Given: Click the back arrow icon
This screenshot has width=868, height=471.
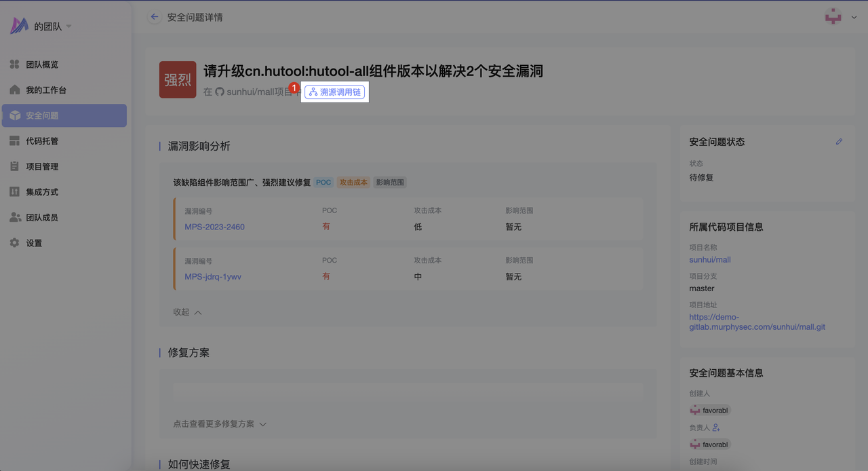Looking at the screenshot, I should [x=155, y=17].
